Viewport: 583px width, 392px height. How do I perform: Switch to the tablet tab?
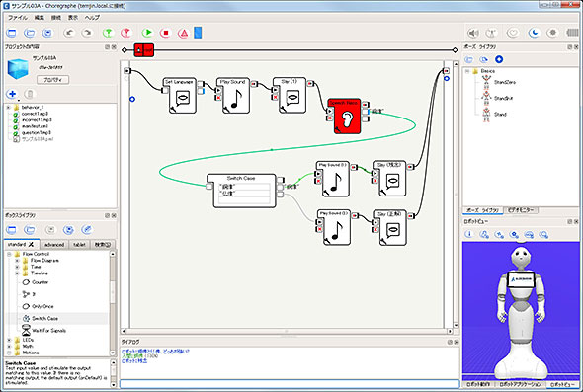click(x=79, y=245)
